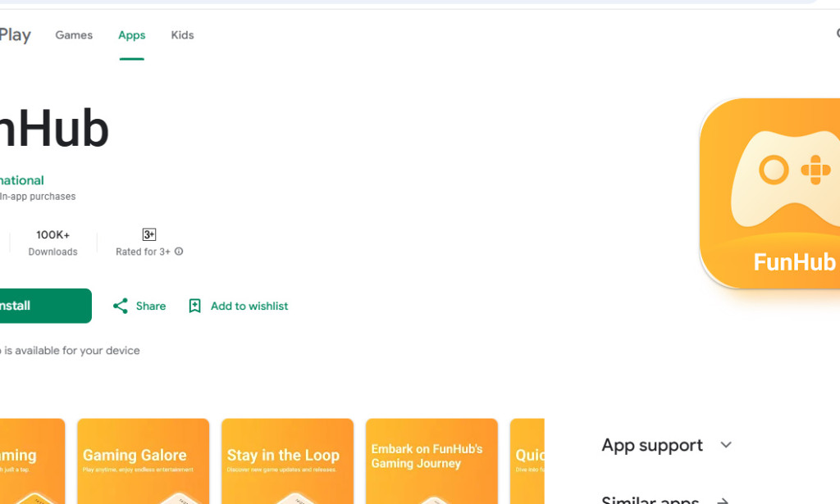
Task: Open the search icon in the top bar
Action: pyautogui.click(x=837, y=33)
